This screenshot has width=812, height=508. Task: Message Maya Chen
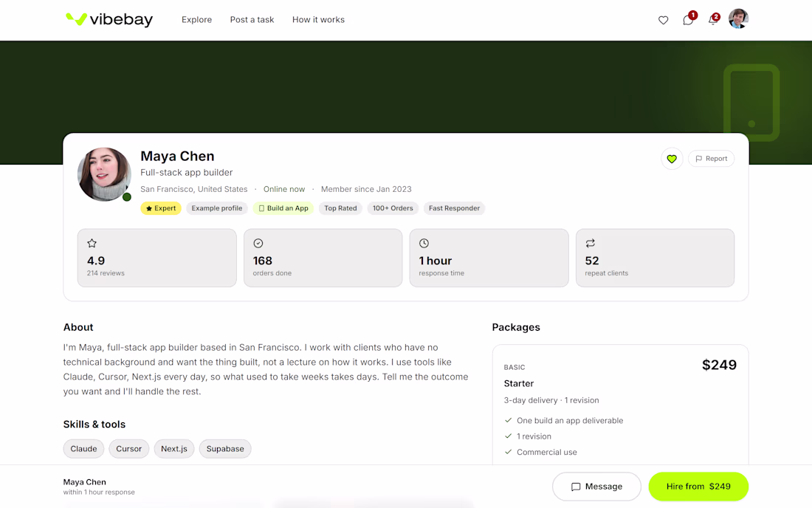point(596,487)
